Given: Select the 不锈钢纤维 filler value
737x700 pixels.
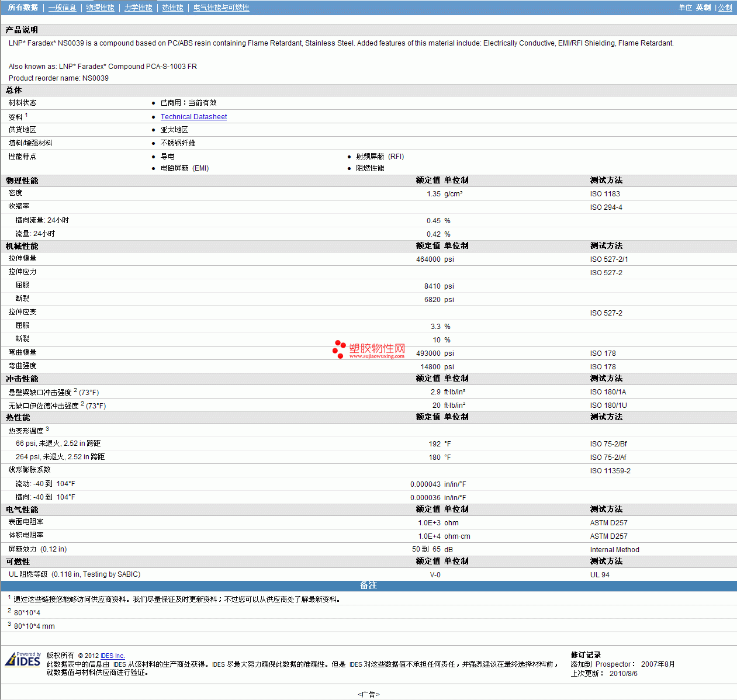Looking at the screenshot, I should (x=178, y=143).
